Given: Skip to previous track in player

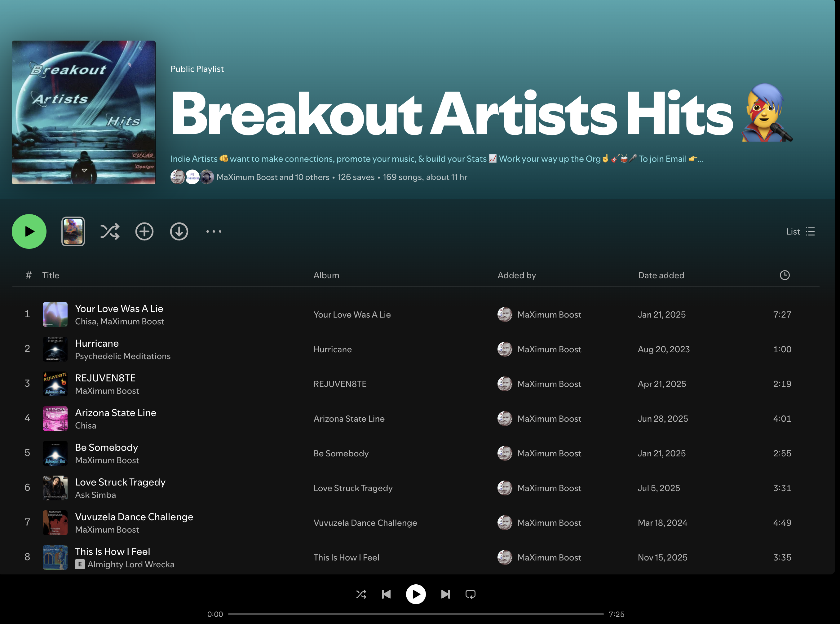Looking at the screenshot, I should click(x=386, y=595).
